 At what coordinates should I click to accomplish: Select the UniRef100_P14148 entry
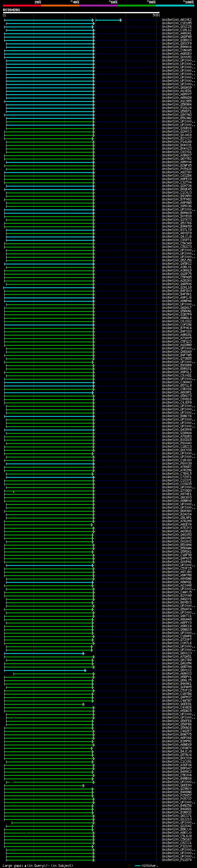coord(177,142)
